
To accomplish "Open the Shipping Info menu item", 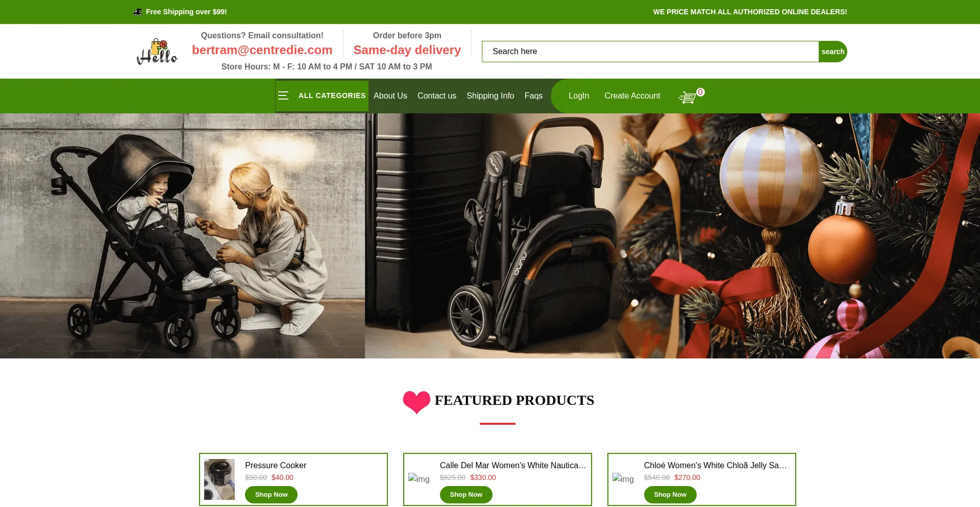I will coord(491,96).
